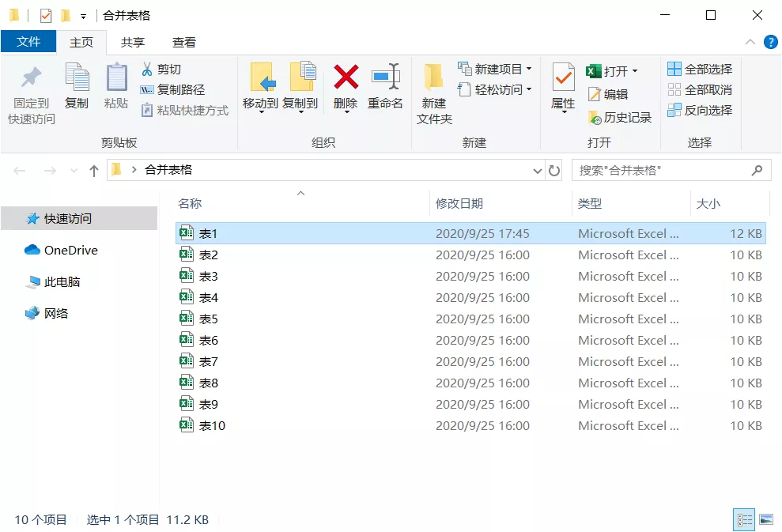Click History (历史记录) in the ribbon
The height and width of the screenshot is (532, 782).
[x=620, y=117]
